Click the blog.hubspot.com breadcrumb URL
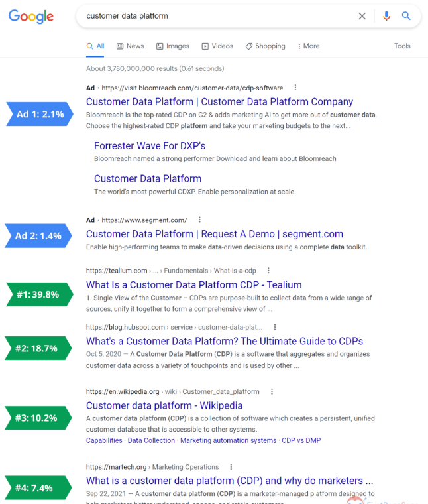 [174, 327]
